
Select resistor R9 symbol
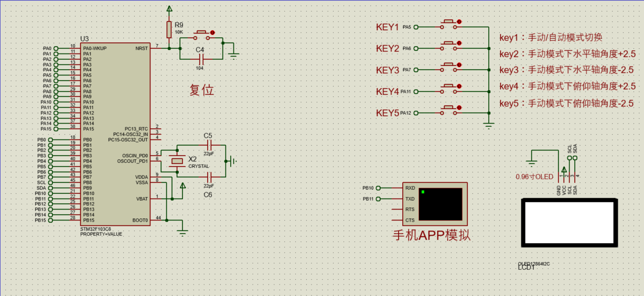pyautogui.click(x=169, y=29)
